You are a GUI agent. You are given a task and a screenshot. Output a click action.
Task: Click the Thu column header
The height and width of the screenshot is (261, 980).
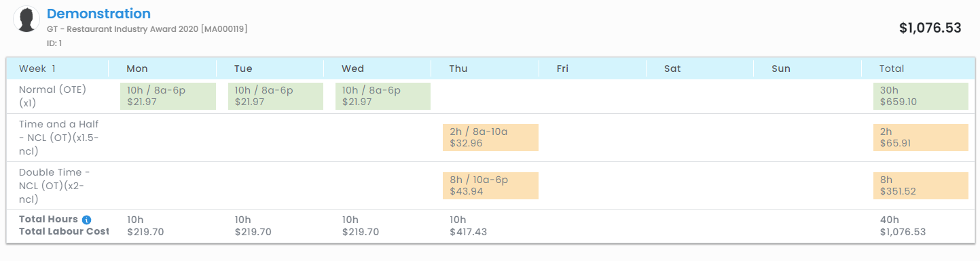click(x=458, y=68)
